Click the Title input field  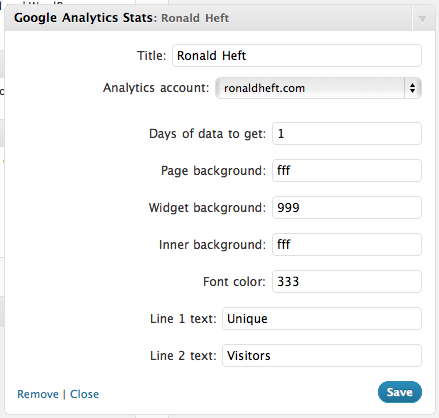pos(297,55)
